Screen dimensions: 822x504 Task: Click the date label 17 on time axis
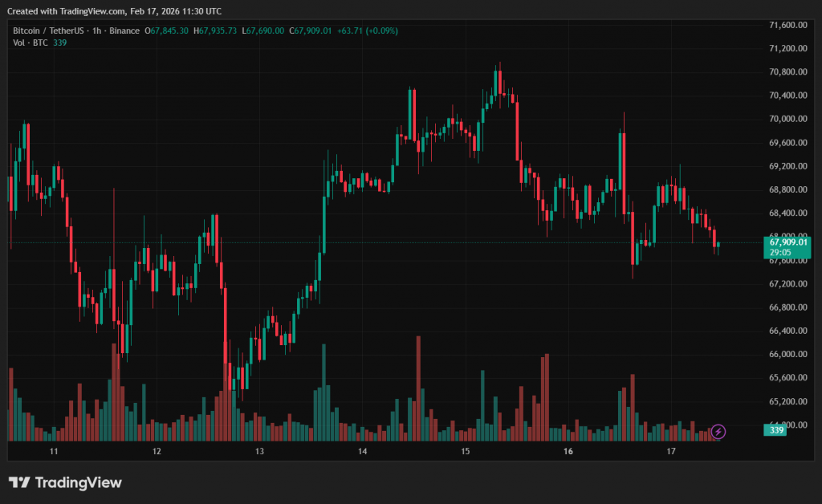(671, 452)
